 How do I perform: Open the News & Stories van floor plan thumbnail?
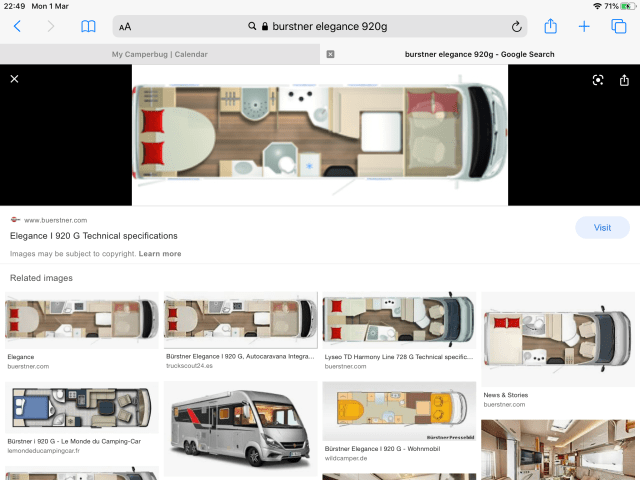click(x=558, y=339)
